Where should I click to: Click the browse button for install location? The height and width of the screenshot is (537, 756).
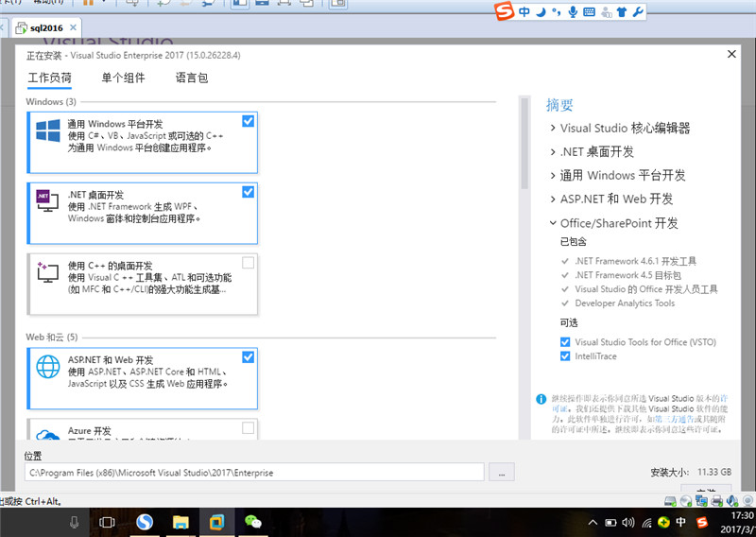tap(502, 473)
